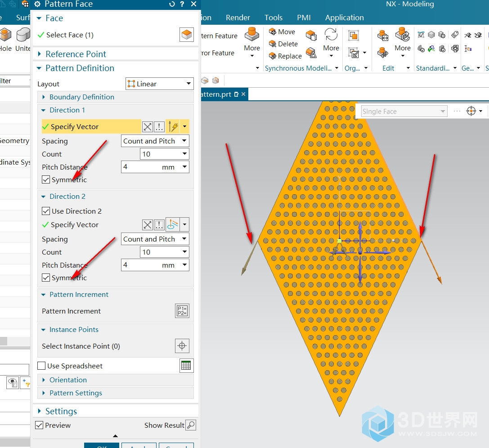Screen dimensions: 489x448
Task: Click the Organize group top icon
Action: (354, 35)
